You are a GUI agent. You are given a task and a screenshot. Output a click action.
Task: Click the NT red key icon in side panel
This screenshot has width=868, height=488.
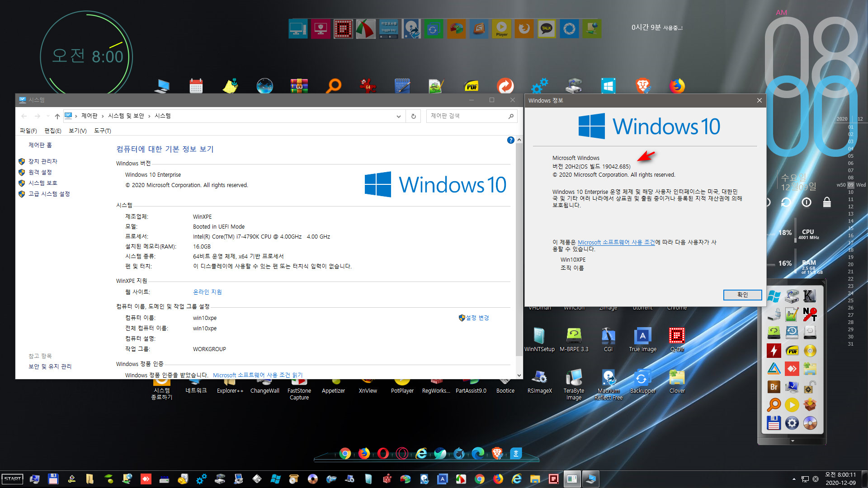pyautogui.click(x=810, y=314)
